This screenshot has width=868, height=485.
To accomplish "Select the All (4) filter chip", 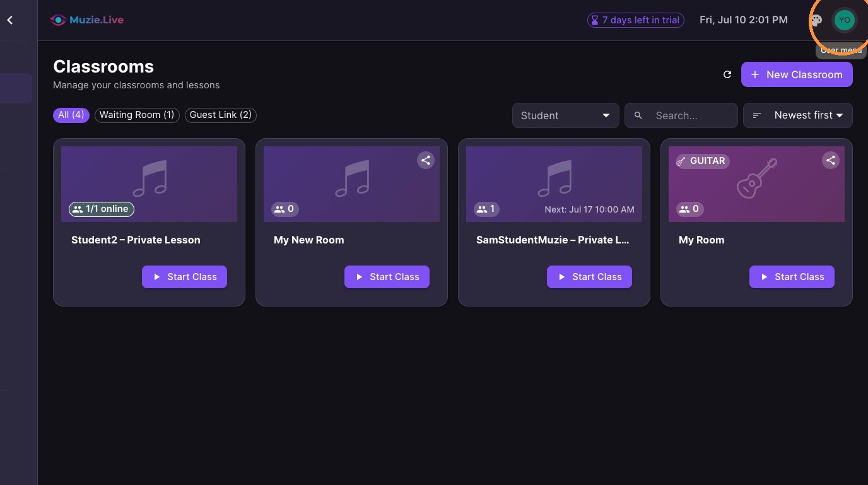I will click(71, 115).
